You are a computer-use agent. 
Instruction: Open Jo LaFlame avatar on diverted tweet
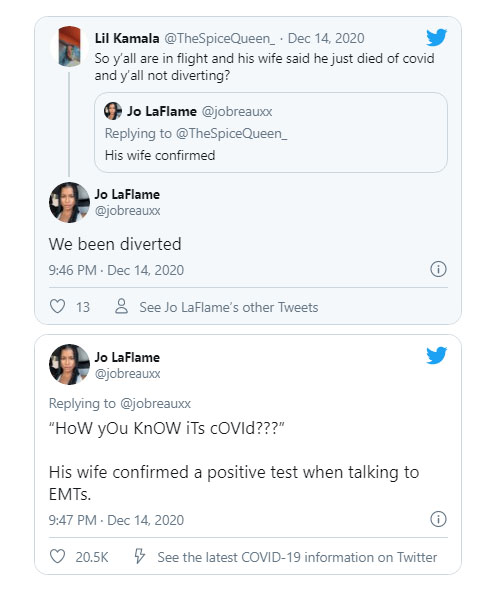(69, 202)
